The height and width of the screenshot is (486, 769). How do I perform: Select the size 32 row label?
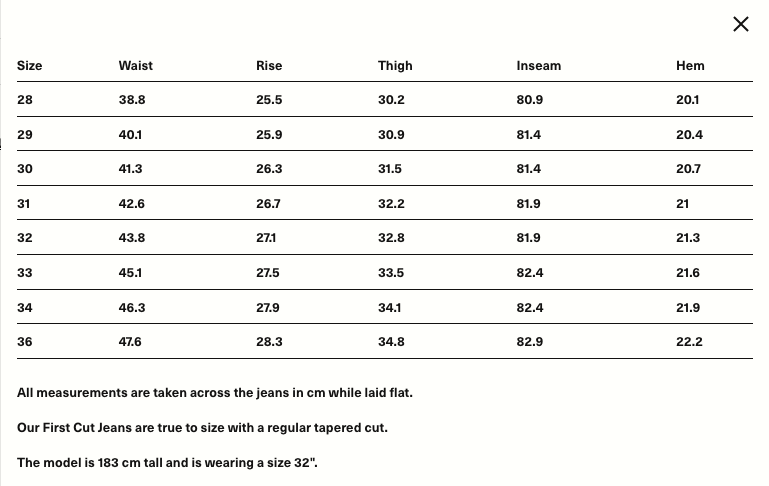click(x=25, y=238)
